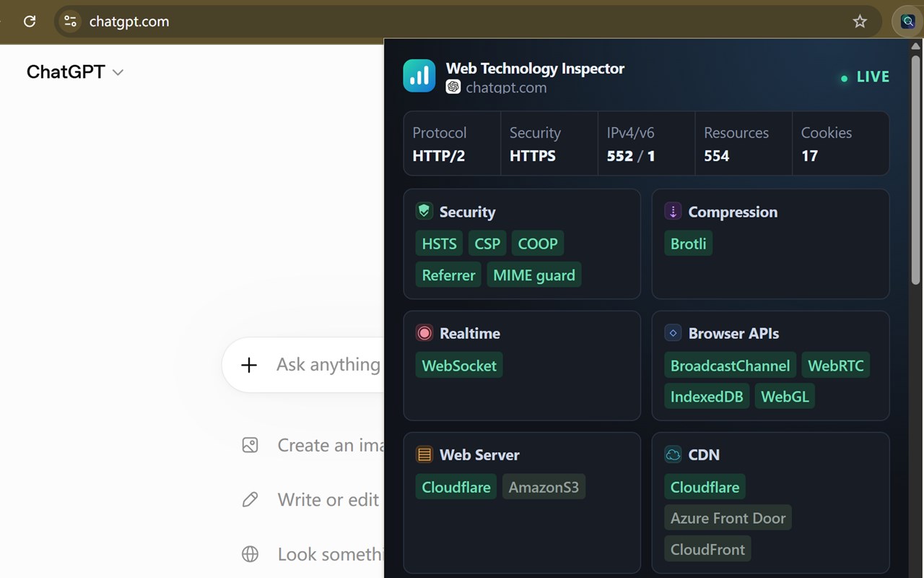Screen dimensions: 924x578
Task: Select the WebGL tag
Action: pyautogui.click(x=785, y=396)
